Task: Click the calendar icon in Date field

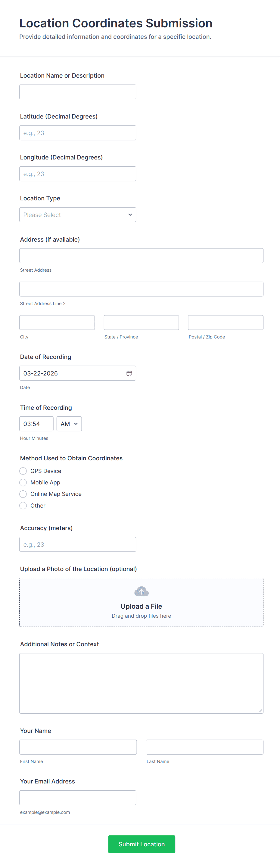Action: 129,373
